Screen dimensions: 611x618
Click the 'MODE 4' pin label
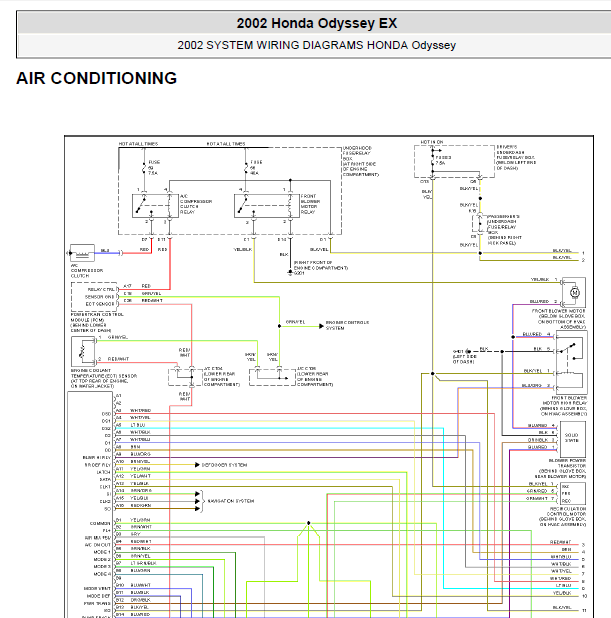(x=102, y=574)
